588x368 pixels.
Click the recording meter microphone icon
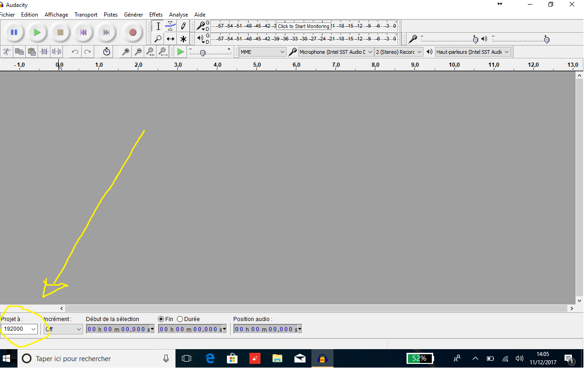201,26
